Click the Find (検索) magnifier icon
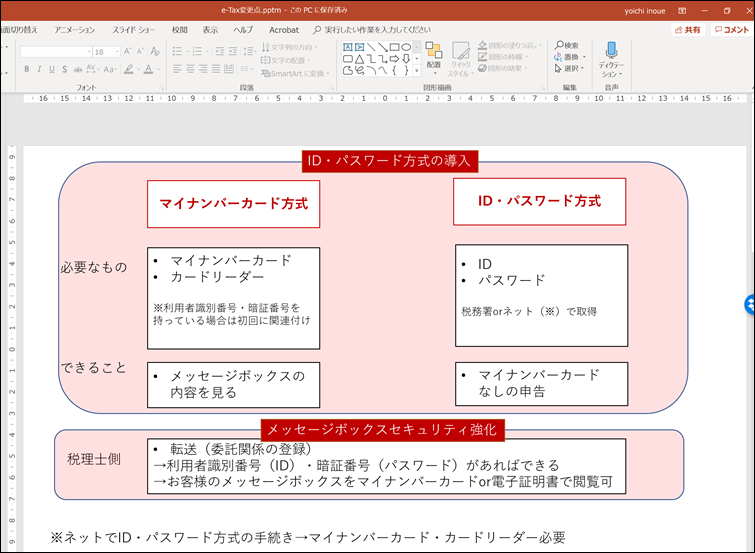 click(558, 45)
